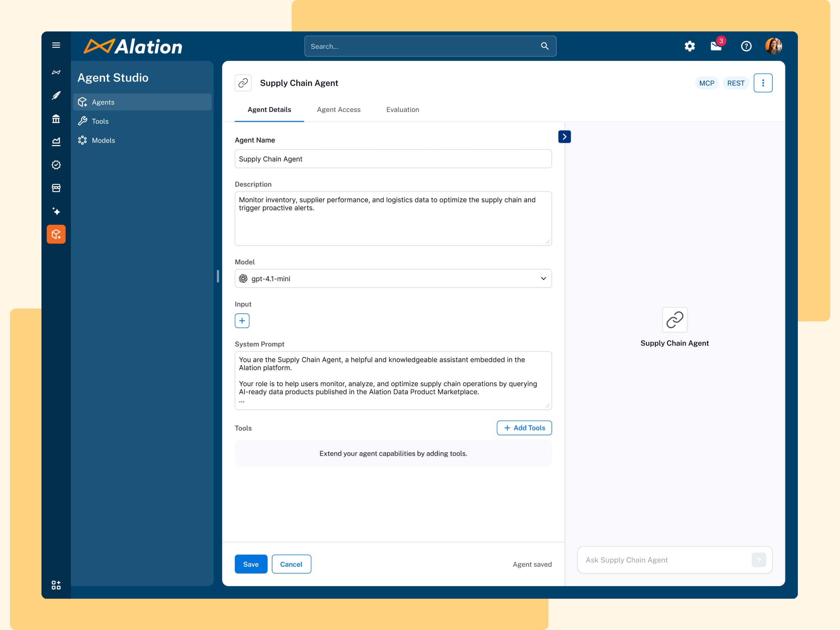Screen dimensions: 840x630
Task: Open the settings gear in the top bar
Action: click(x=690, y=46)
